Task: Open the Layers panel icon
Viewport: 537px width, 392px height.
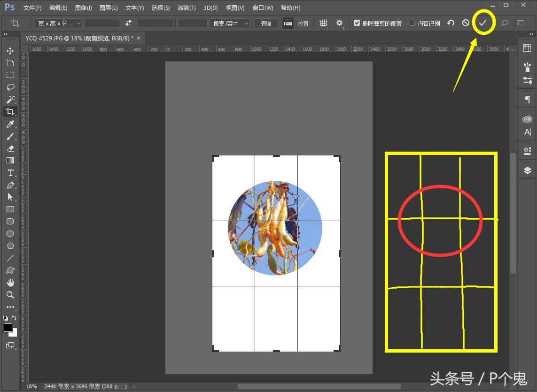Action: [527, 170]
